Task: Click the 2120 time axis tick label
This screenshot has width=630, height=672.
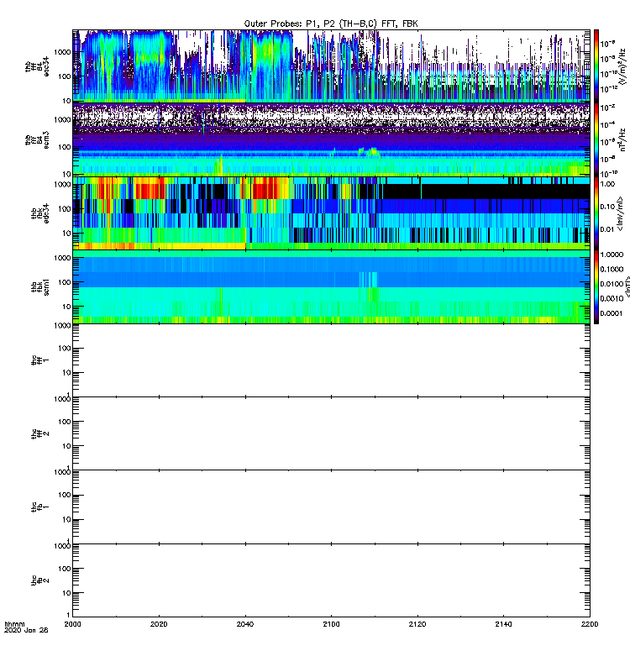Action: [417, 624]
